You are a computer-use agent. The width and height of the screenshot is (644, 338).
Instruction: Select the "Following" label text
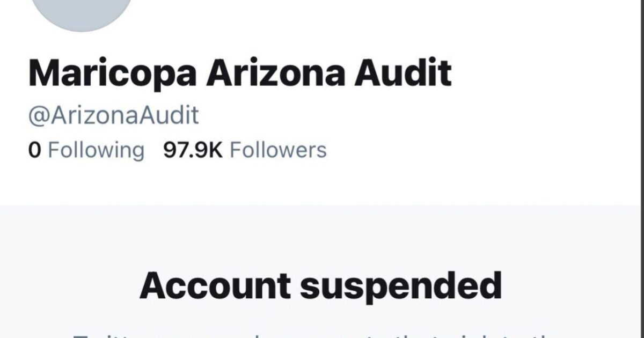coord(96,150)
